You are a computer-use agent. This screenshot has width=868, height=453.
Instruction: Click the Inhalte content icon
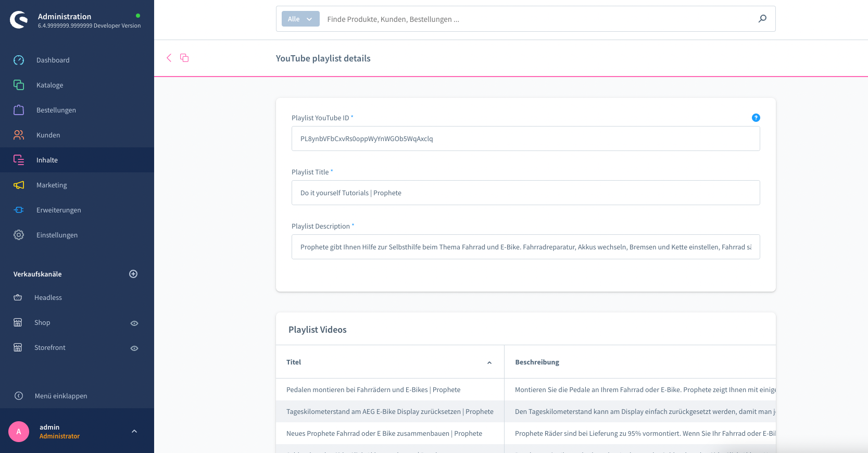pyautogui.click(x=19, y=160)
